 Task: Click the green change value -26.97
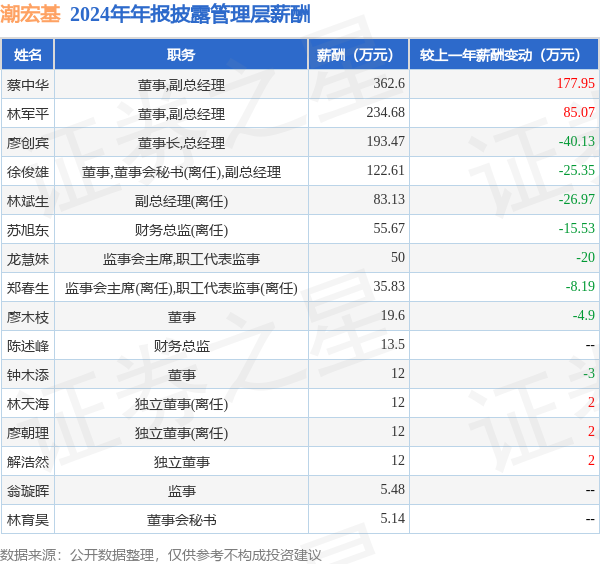[577, 199]
